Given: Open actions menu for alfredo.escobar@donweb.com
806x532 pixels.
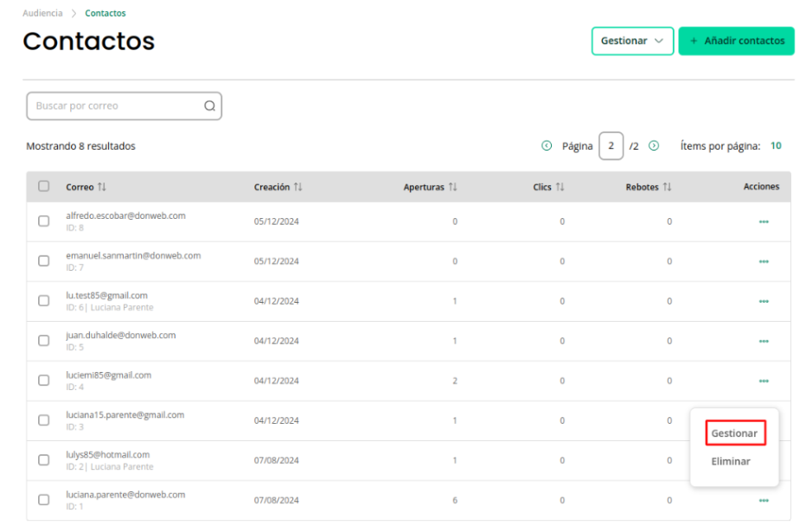Looking at the screenshot, I should [x=764, y=221].
